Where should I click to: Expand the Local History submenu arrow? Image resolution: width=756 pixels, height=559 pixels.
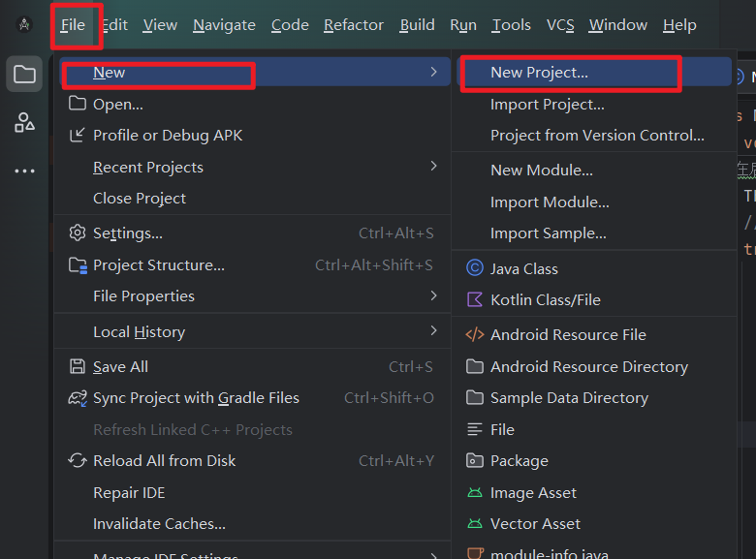(433, 330)
